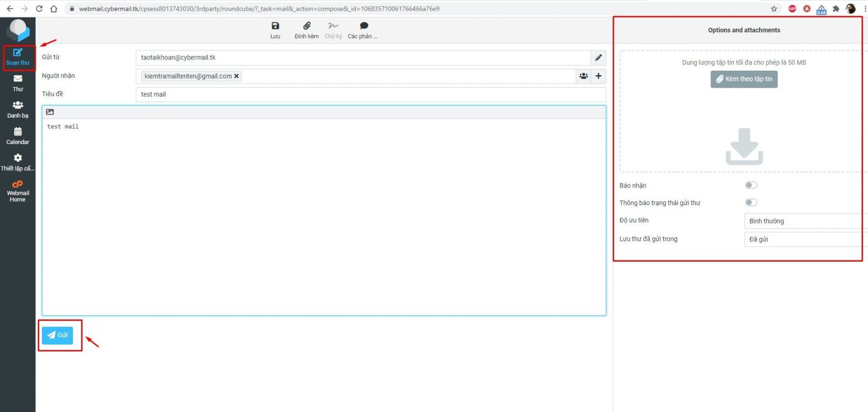
Task: Click the Gửi send button
Action: tap(58, 335)
